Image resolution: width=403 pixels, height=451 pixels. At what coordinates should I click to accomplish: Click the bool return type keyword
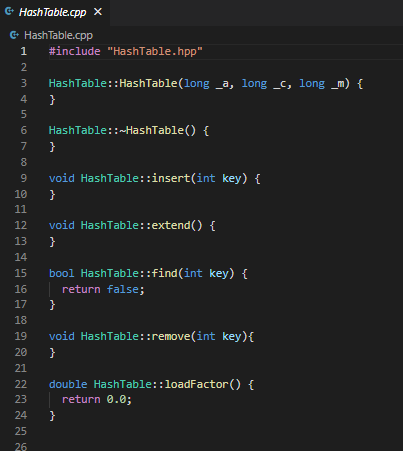coord(62,273)
